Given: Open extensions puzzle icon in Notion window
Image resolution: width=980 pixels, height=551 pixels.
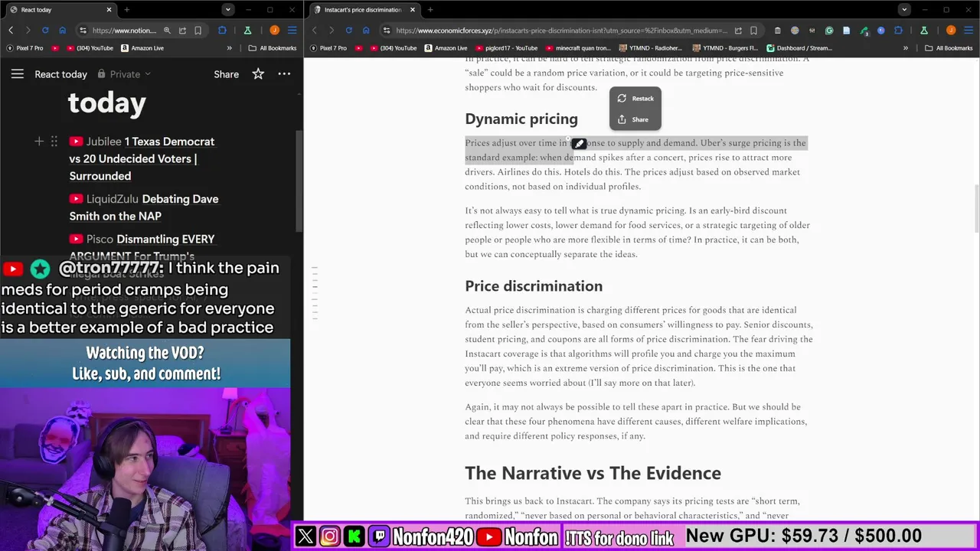Looking at the screenshot, I should pos(222,31).
